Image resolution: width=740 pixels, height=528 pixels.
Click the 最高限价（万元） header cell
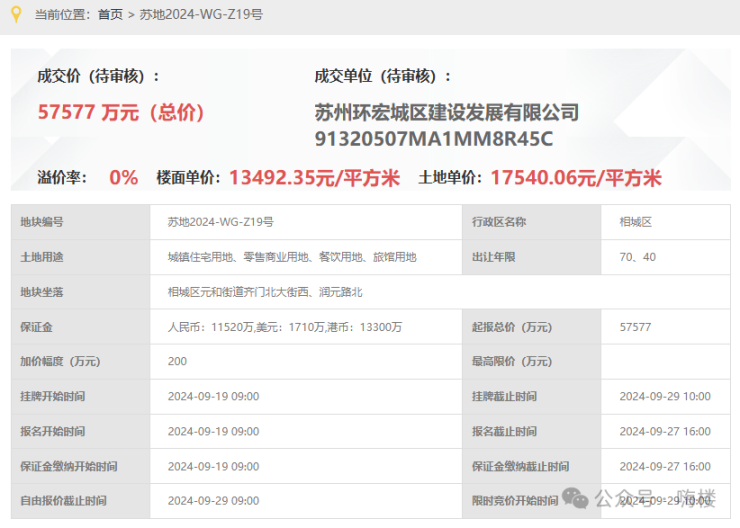tap(531, 361)
